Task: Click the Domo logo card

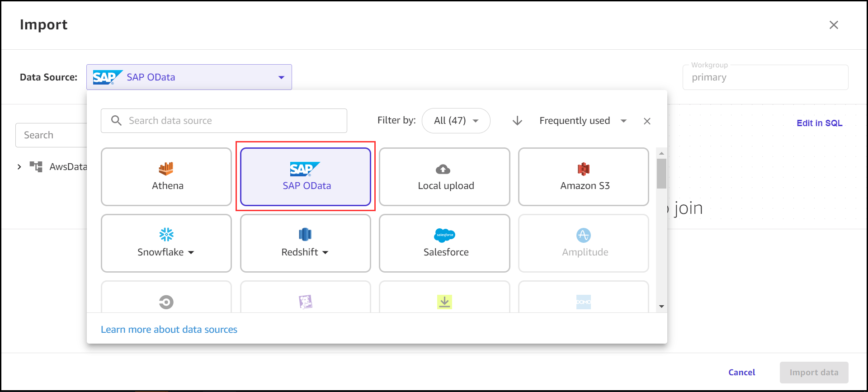Action: [584, 297]
